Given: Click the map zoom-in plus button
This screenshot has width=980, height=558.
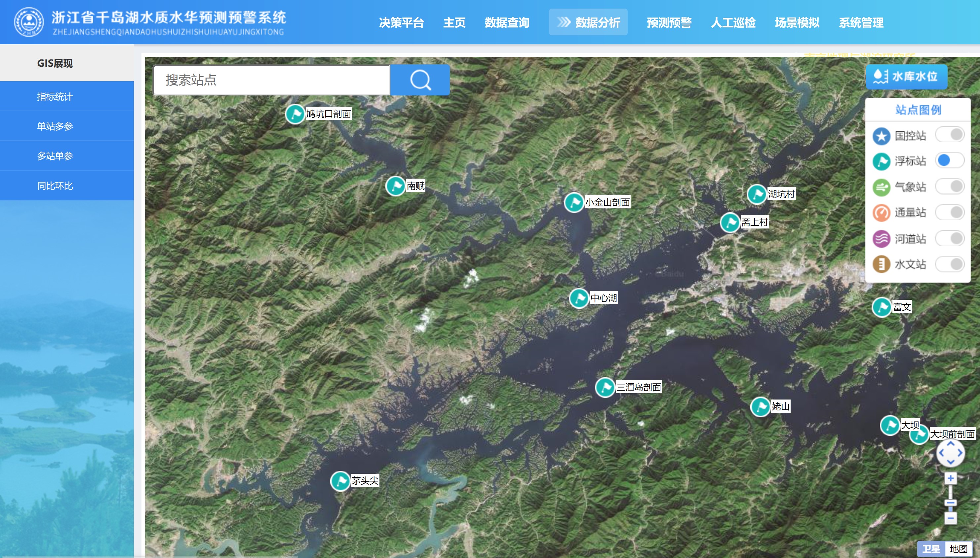Looking at the screenshot, I should (x=951, y=478).
